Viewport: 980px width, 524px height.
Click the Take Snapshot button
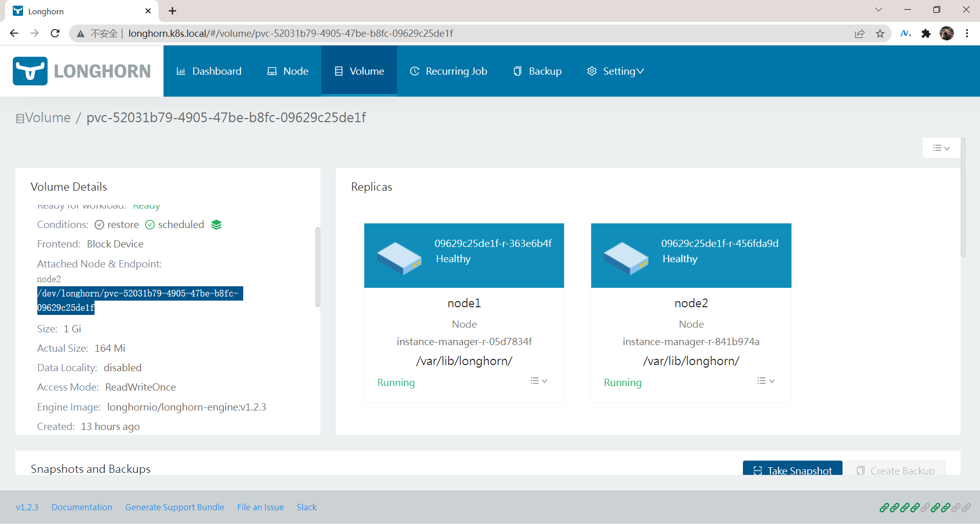click(792, 468)
